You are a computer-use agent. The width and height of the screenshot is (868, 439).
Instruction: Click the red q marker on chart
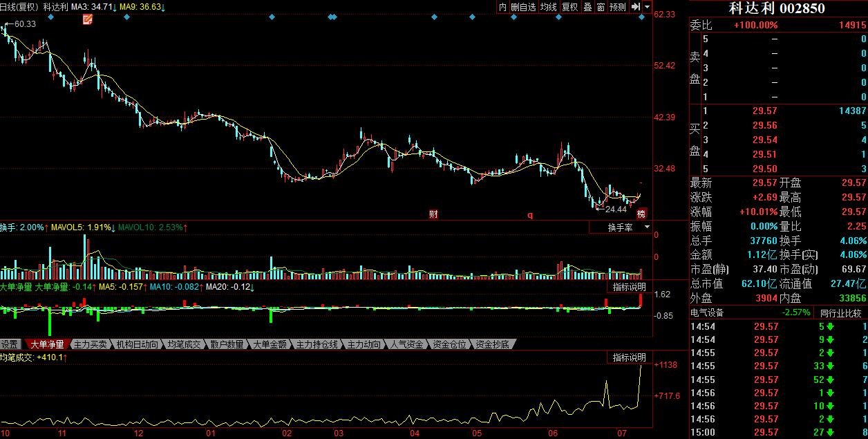pyautogui.click(x=530, y=214)
